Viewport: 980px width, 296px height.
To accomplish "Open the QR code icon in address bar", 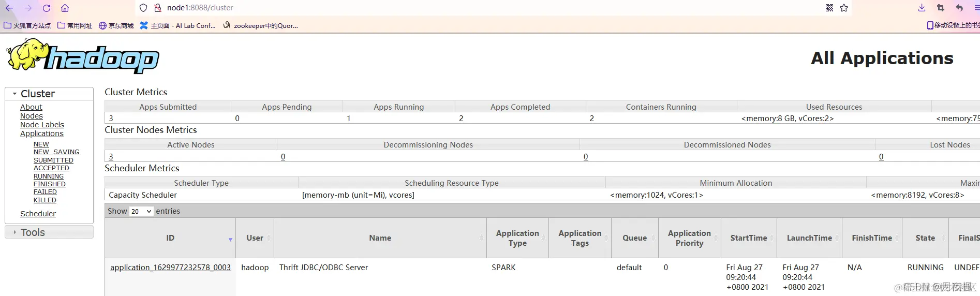I will 829,8.
